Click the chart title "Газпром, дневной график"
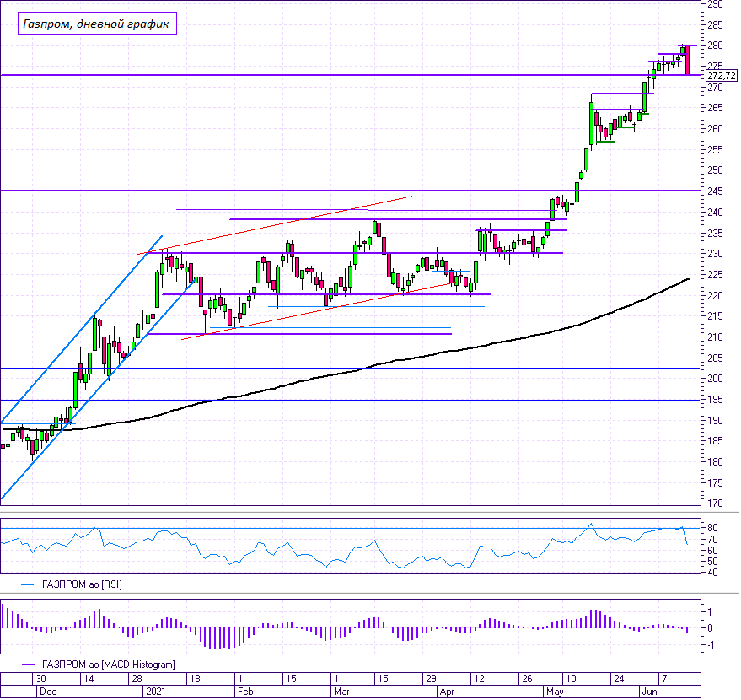 (97, 24)
